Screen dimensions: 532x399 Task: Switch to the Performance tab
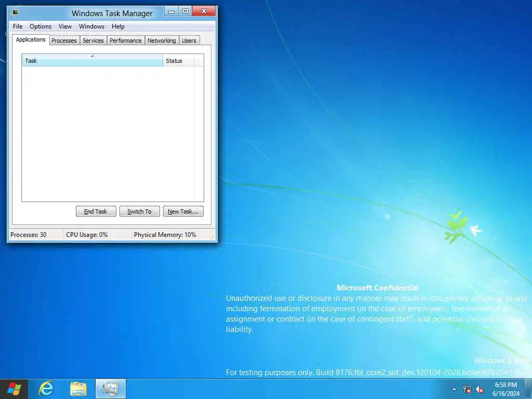(126, 41)
